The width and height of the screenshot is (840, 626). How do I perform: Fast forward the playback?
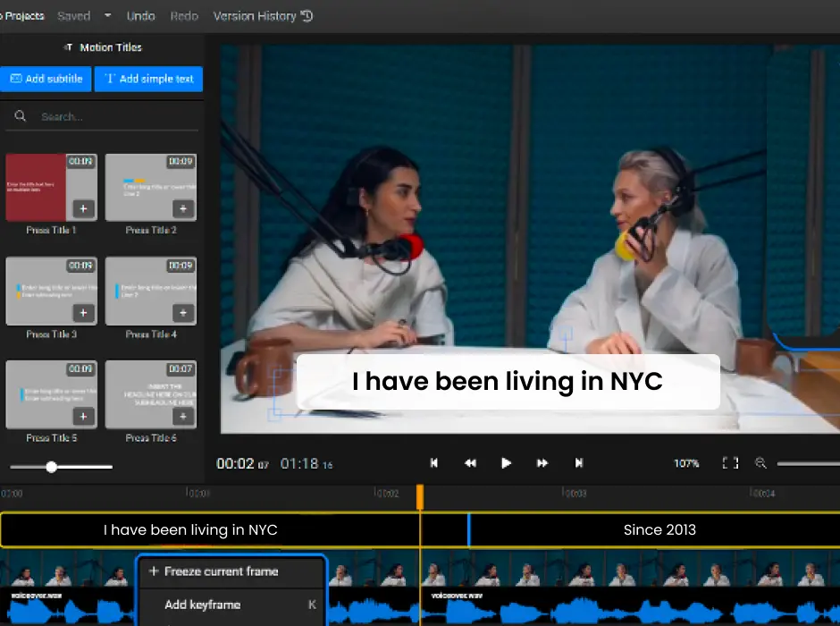542,463
